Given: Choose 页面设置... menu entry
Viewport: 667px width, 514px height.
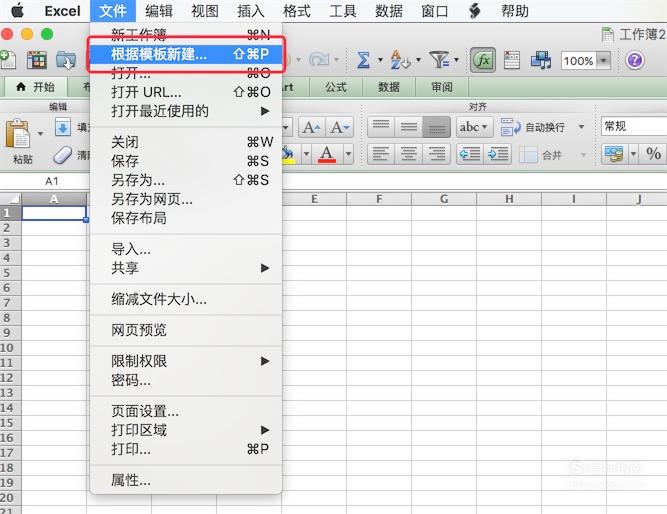Looking at the screenshot, I should (186, 411).
